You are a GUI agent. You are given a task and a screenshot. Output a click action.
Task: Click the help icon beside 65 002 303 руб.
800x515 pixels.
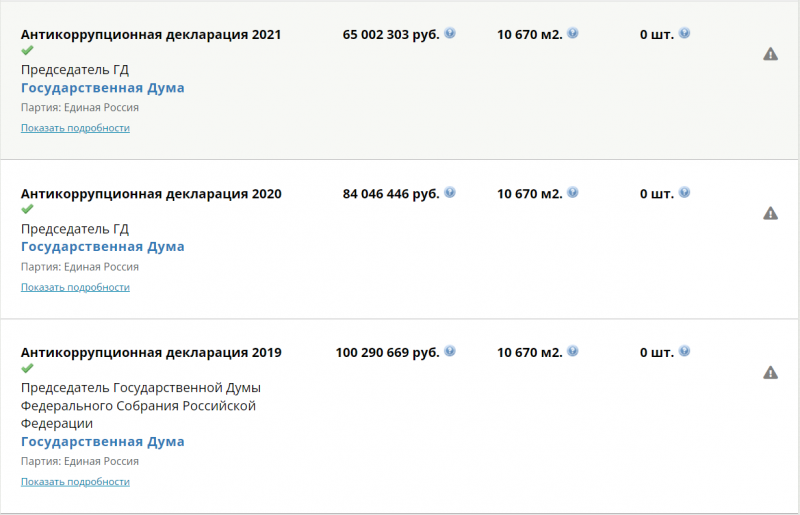pos(449,33)
